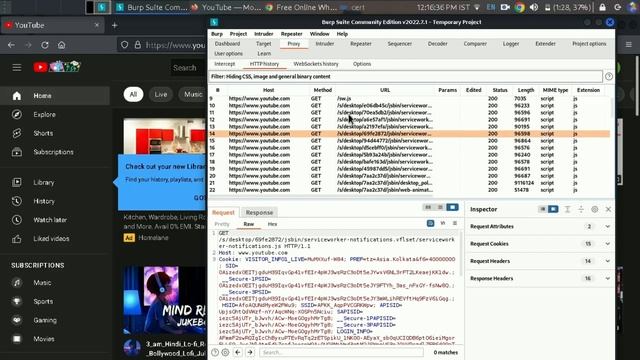Open Movies subscription channel

(44, 339)
